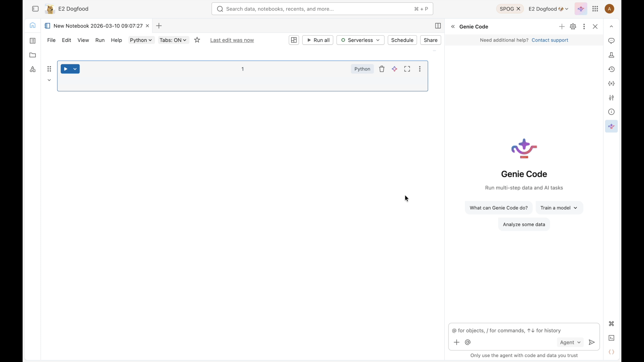644x362 pixels.
Task: Open the Run menu
Action: click(x=100, y=40)
